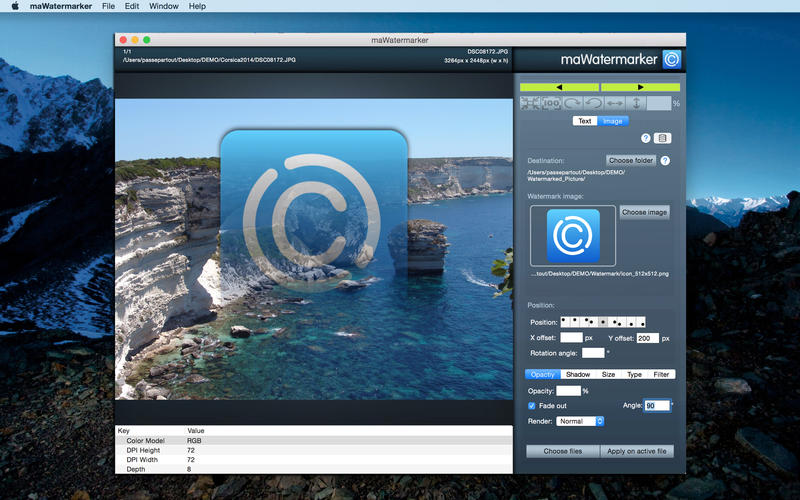Click the maWatermarker logo icon in header
The height and width of the screenshot is (500, 800).
point(672,60)
